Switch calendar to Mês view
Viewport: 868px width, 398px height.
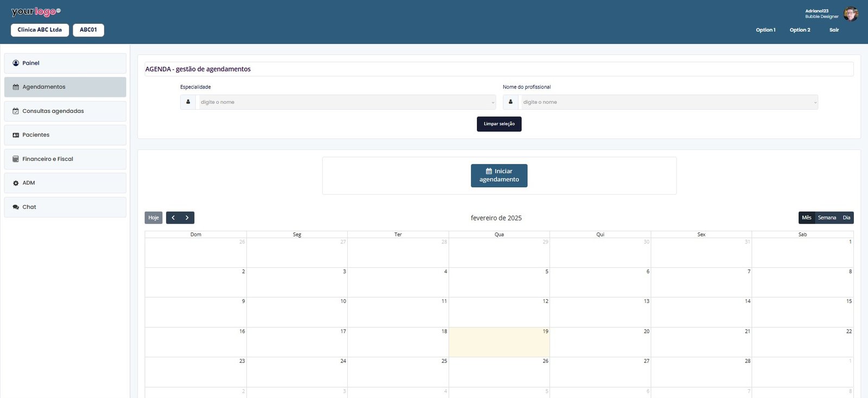807,218
